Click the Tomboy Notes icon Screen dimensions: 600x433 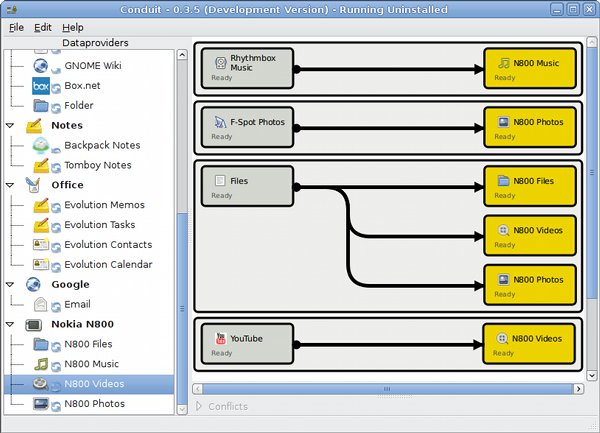41,165
